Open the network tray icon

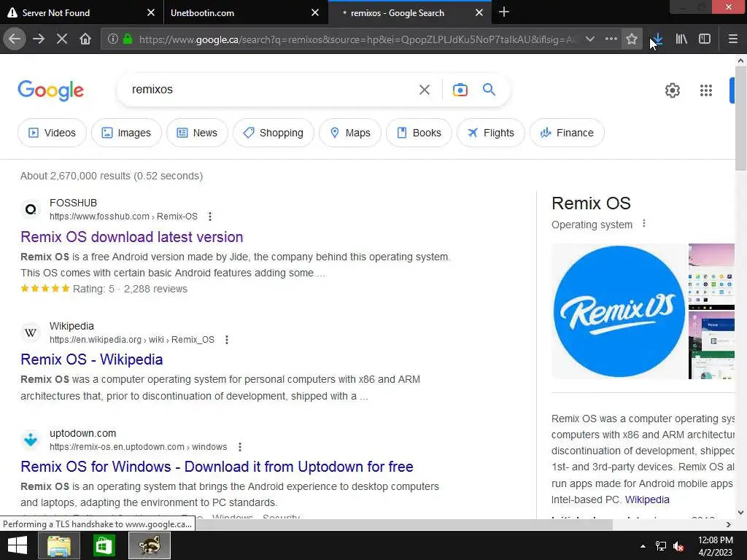(661, 546)
